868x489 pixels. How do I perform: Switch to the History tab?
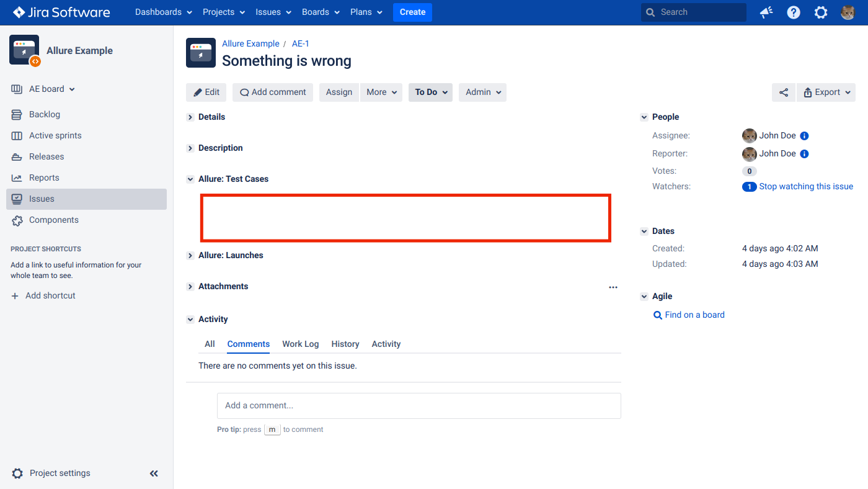pos(345,344)
